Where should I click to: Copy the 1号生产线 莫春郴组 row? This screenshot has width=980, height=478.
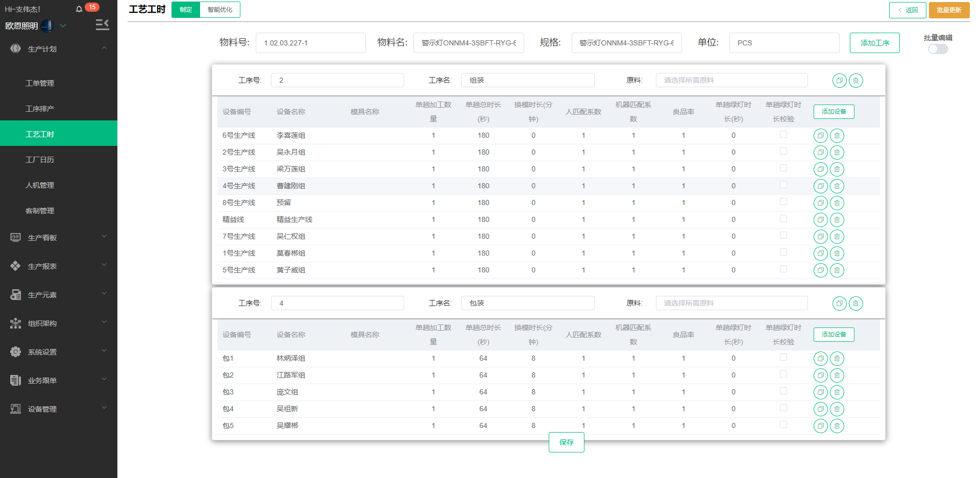pos(821,254)
